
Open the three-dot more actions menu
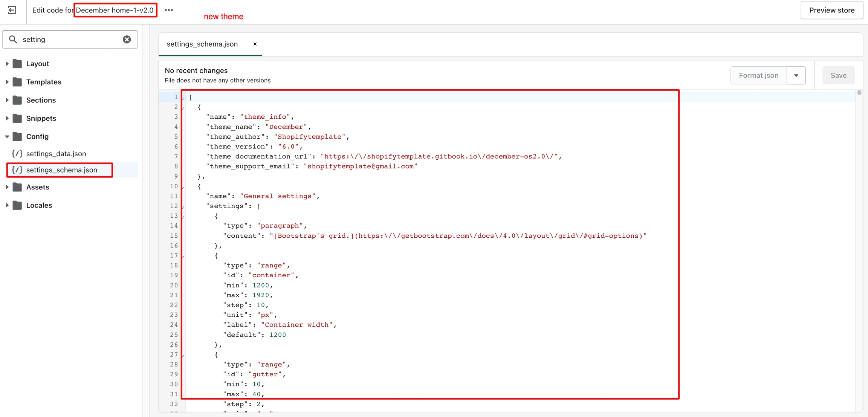[x=169, y=10]
